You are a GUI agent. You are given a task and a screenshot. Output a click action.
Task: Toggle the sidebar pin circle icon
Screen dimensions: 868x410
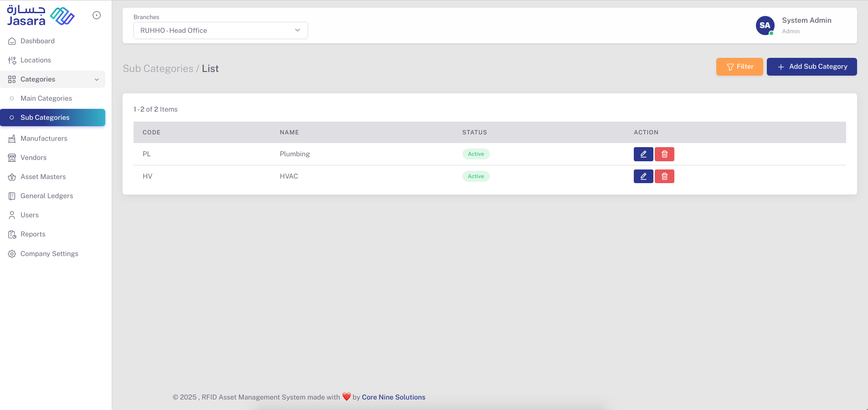coord(97,15)
